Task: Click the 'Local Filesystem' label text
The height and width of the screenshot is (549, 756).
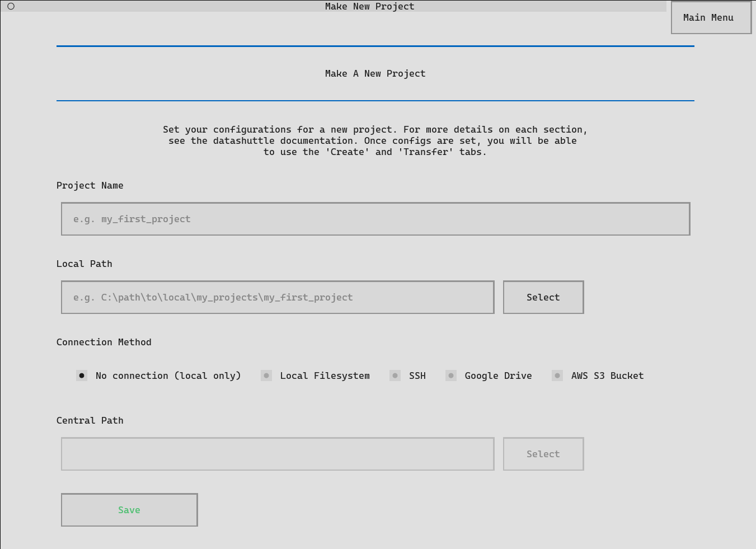Action: 325,376
